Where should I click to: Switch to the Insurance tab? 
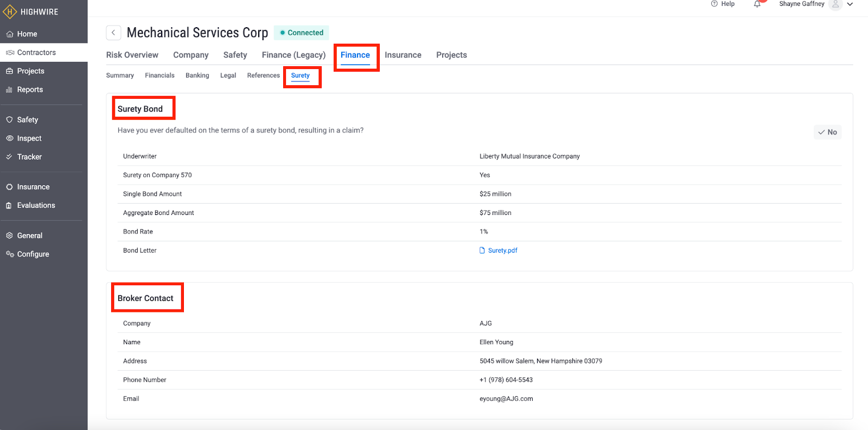tap(403, 55)
